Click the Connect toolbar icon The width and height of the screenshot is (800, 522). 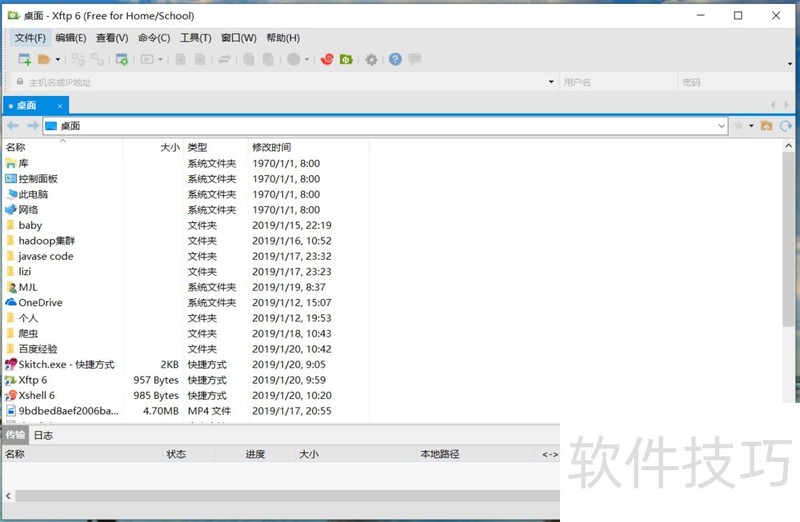coord(78,59)
